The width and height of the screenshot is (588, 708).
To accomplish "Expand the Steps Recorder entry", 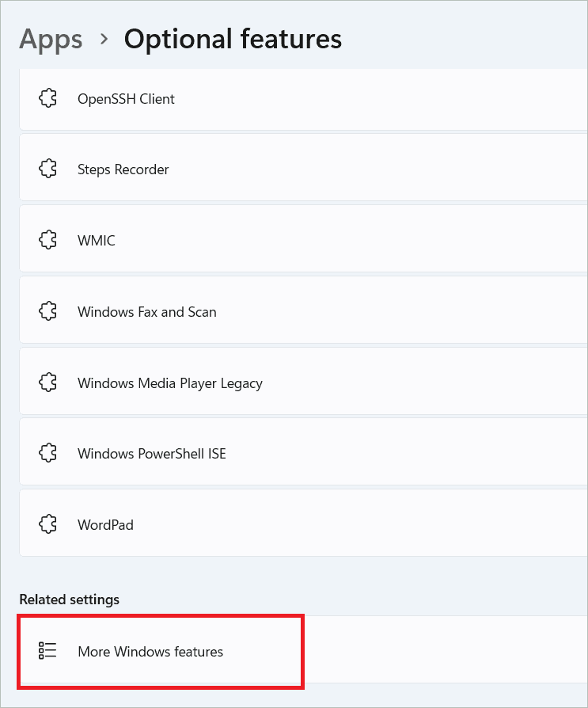I will (x=304, y=168).
